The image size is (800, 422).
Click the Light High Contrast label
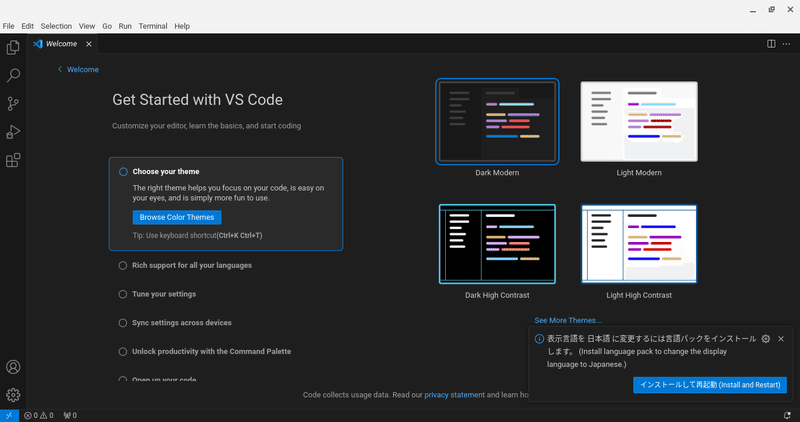point(639,295)
